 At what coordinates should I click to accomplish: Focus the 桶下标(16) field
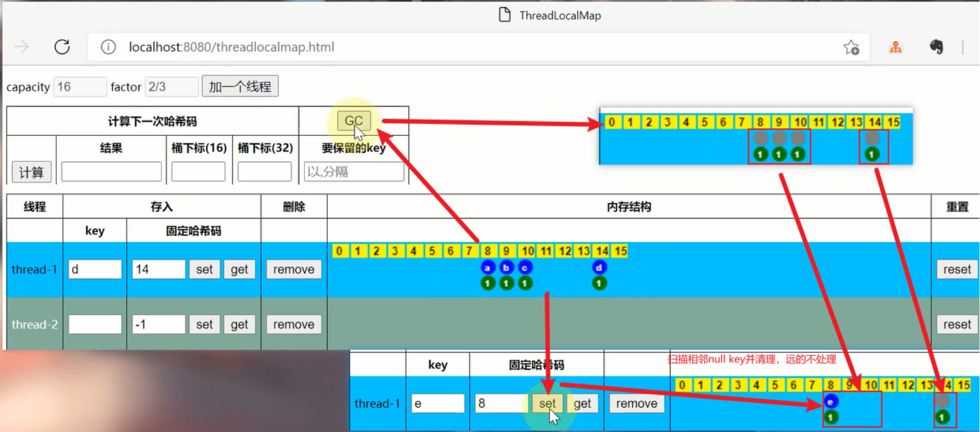[198, 172]
